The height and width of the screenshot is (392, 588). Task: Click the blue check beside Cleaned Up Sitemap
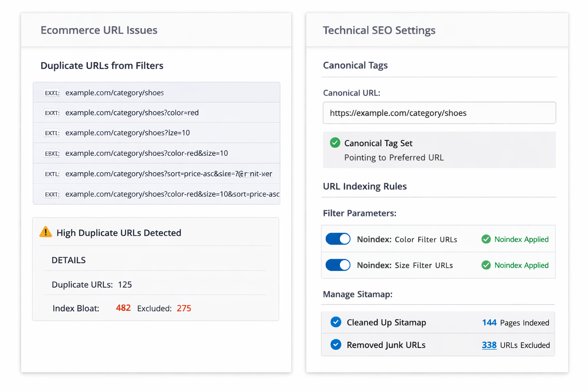pos(336,322)
